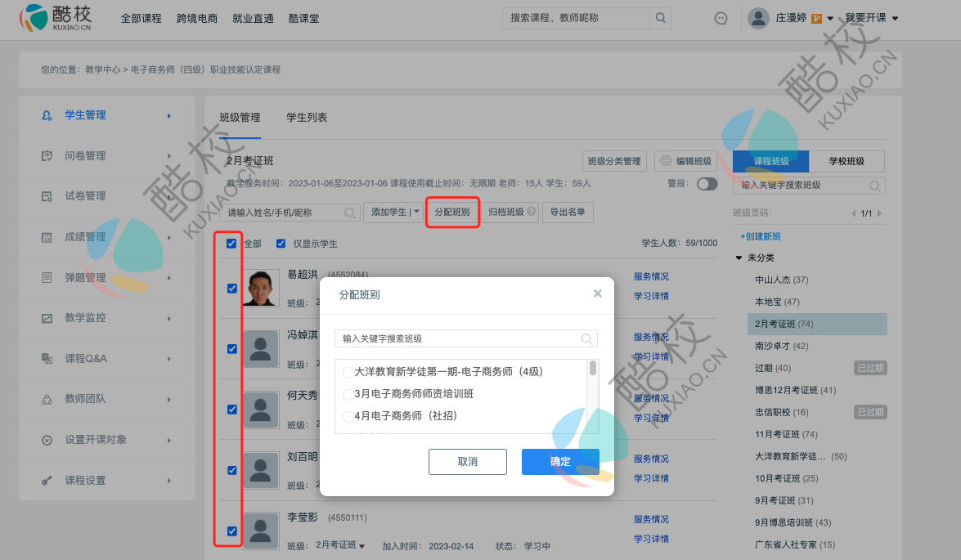Uncheck the checkbox for 易超洪
Screen dimensions: 961x560
coord(232,288)
